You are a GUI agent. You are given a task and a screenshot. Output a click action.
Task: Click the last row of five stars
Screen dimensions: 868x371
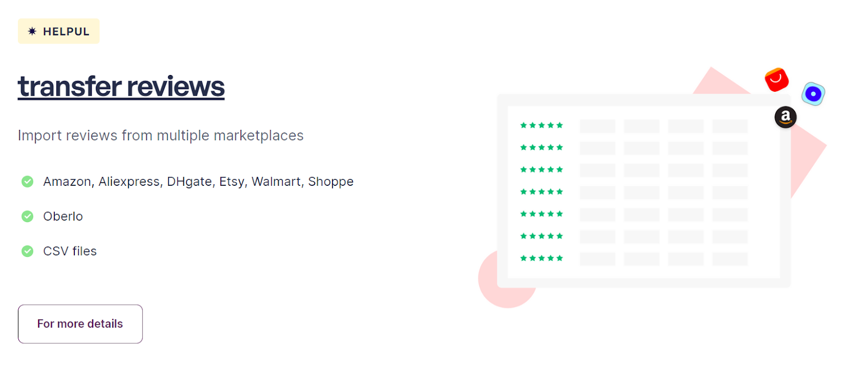541,258
